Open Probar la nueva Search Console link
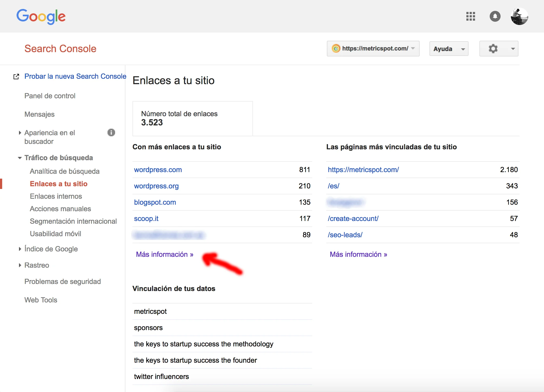The height and width of the screenshot is (392, 544). coord(75,76)
